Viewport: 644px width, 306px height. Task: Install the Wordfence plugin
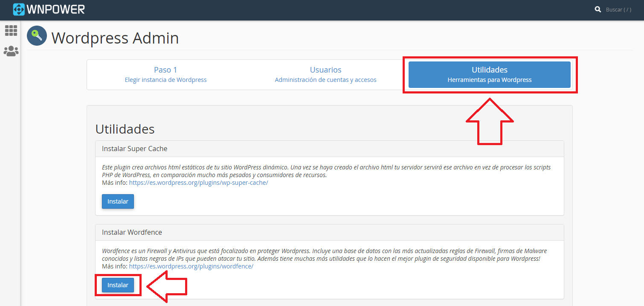(x=118, y=285)
